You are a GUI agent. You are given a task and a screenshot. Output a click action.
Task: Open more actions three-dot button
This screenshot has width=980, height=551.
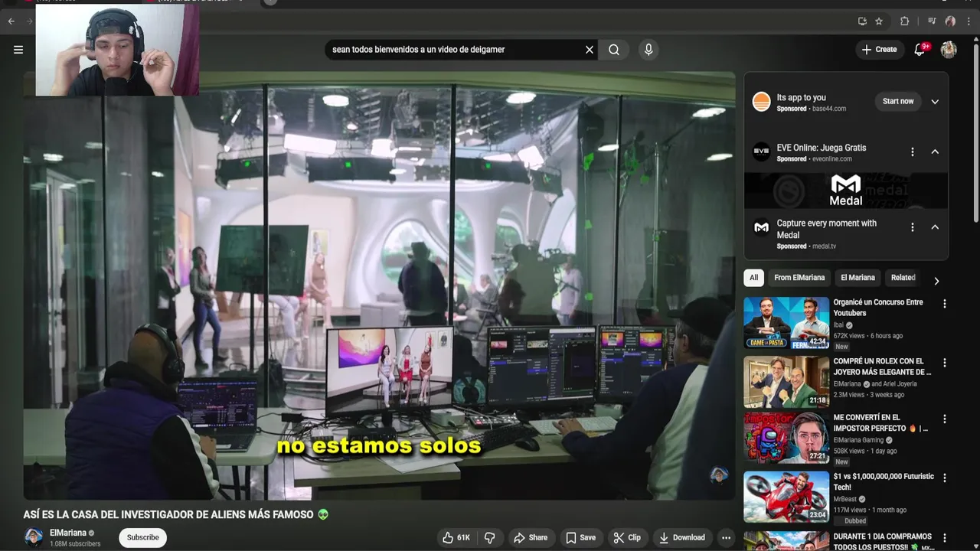tap(726, 537)
